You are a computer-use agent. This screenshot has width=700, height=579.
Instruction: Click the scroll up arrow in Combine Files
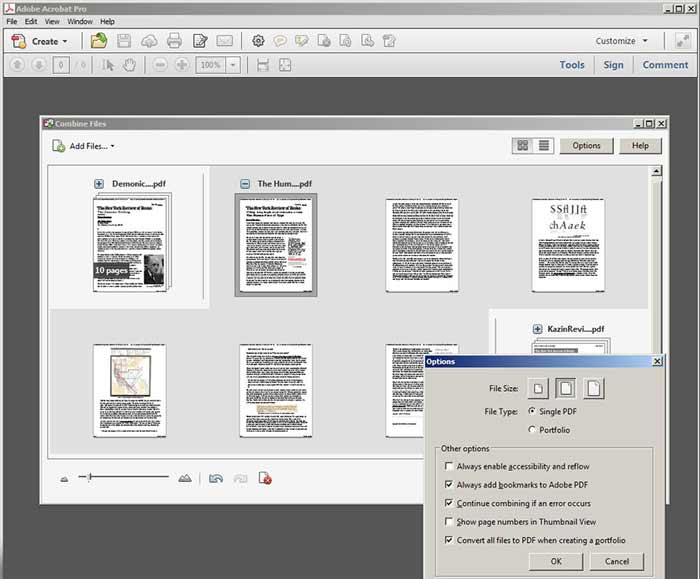tap(656, 171)
